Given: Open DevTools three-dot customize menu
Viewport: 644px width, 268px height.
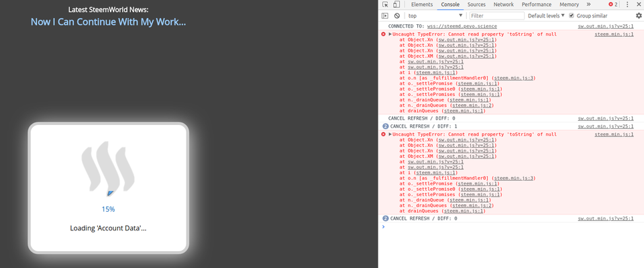Looking at the screenshot, I should (x=627, y=5).
